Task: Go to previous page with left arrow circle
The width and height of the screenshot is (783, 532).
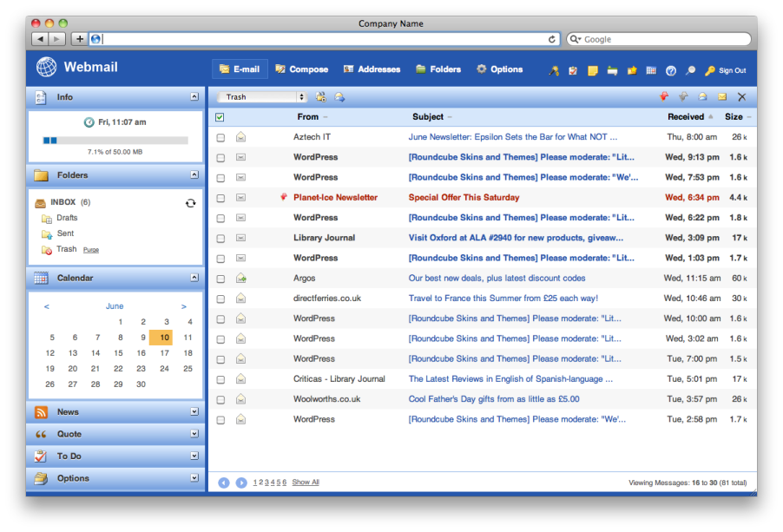Action: click(224, 483)
